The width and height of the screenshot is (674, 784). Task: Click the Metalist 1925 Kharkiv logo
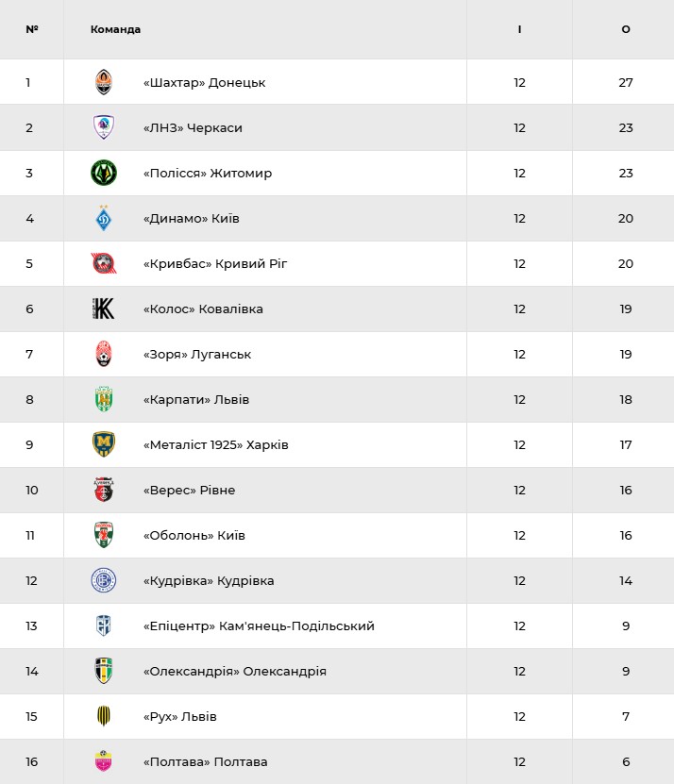tap(103, 444)
